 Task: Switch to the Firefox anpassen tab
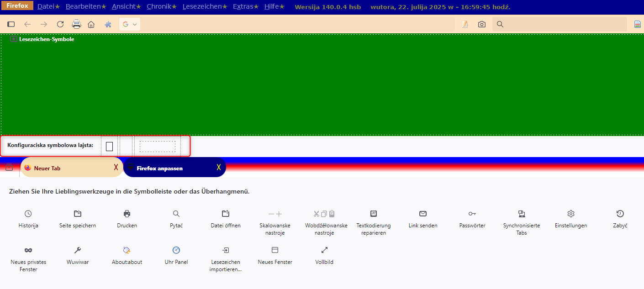[174, 168]
